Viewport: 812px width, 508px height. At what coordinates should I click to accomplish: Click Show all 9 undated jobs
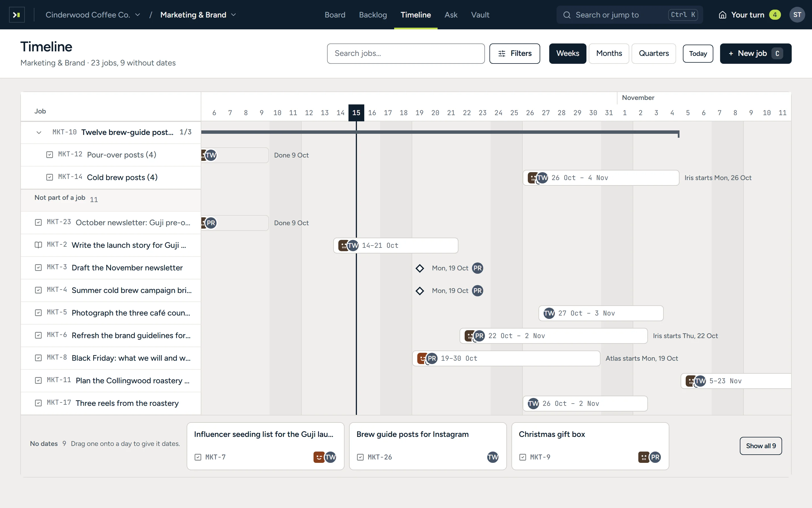click(760, 446)
